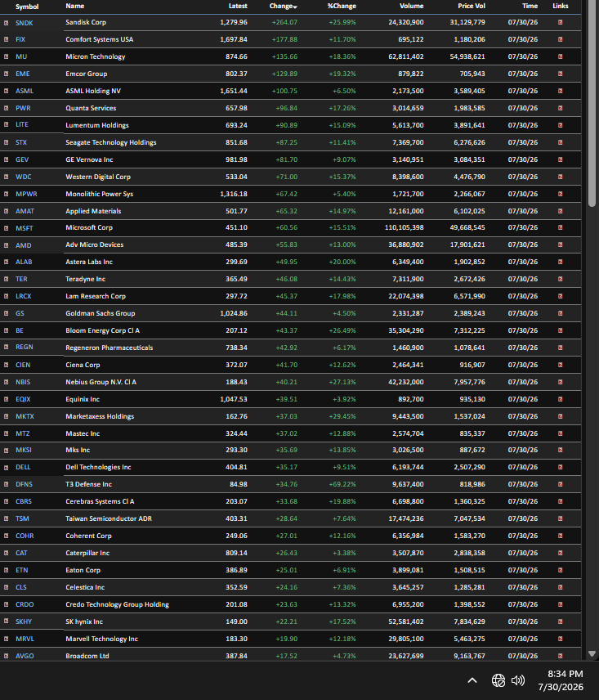Open the Links icon in Caterpillar Inc row
The width and height of the screenshot is (599, 700).
[561, 553]
